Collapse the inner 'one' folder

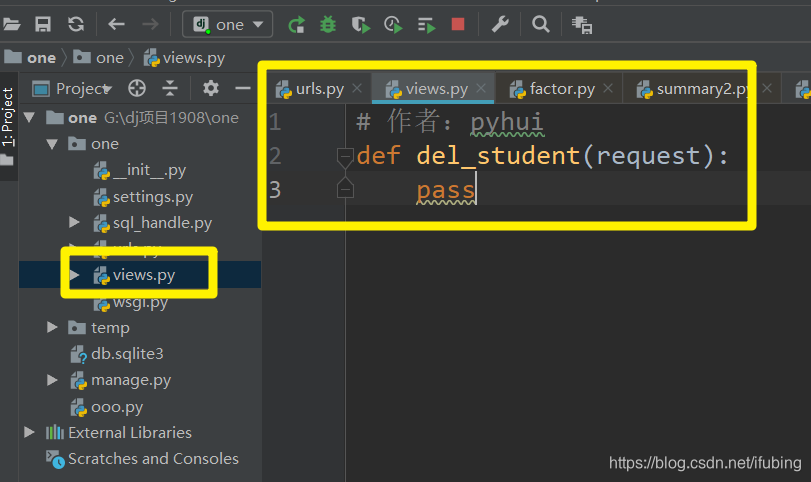coord(52,144)
